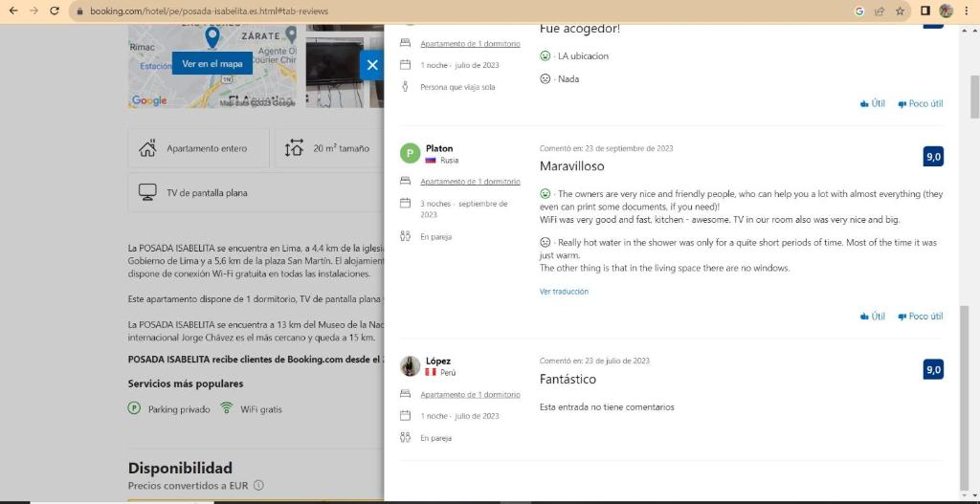Viewport: 980px width, 504px height.
Task: Open the browser side panel icon
Action: point(924,11)
